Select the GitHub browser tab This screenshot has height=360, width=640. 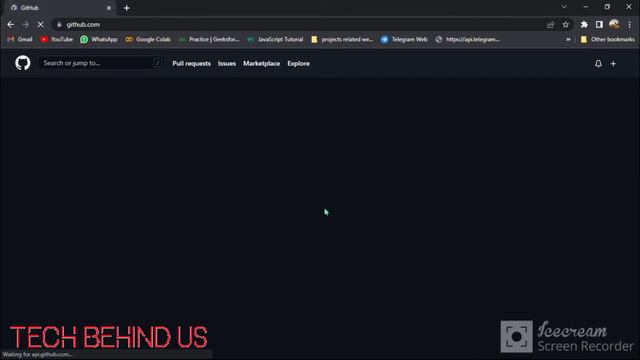point(60,8)
